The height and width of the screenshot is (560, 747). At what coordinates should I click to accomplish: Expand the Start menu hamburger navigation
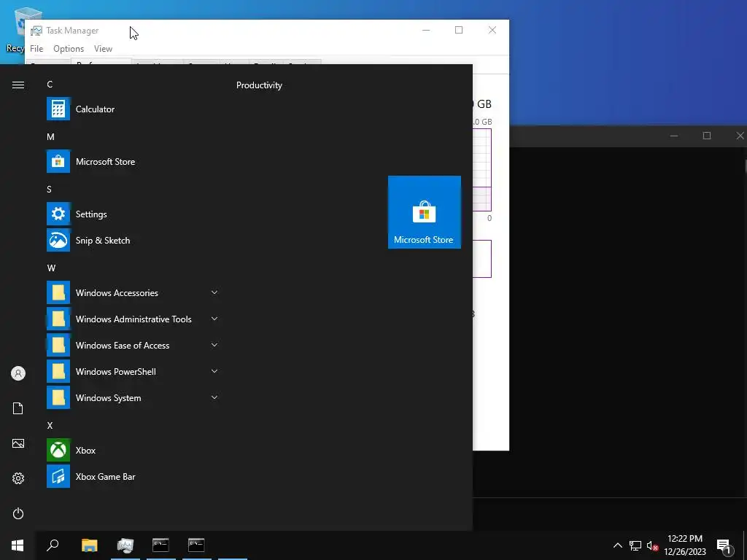tap(18, 85)
